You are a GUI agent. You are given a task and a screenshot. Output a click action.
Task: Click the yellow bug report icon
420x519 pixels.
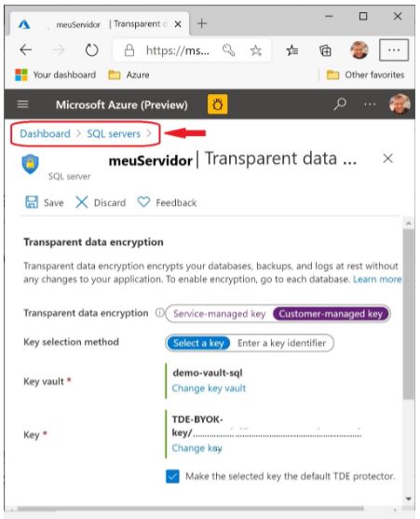217,104
